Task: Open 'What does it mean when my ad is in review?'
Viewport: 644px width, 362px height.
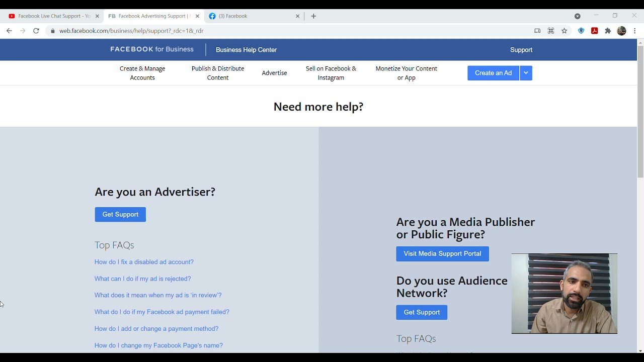Action: click(158, 295)
